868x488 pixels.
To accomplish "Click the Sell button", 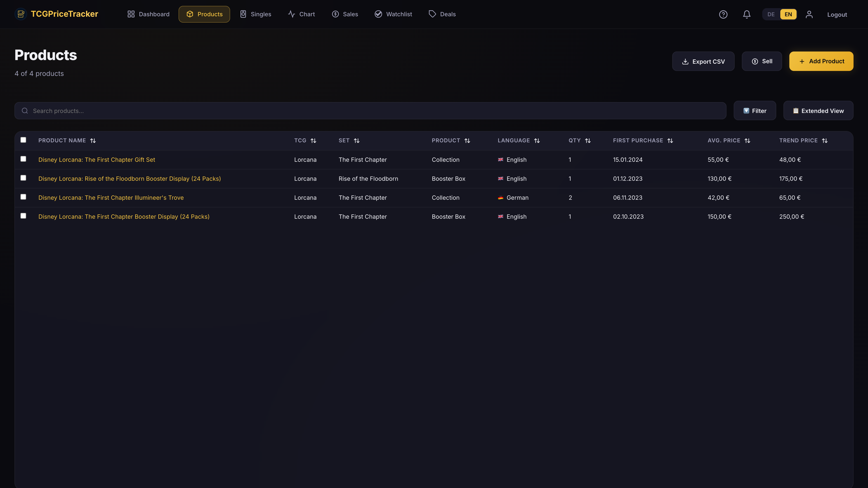I will point(762,61).
